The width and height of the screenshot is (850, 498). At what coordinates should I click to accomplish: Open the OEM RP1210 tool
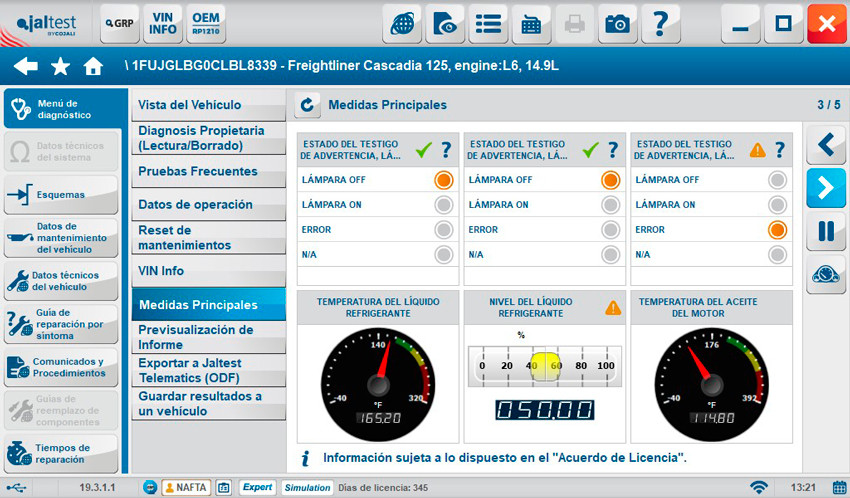(x=206, y=23)
